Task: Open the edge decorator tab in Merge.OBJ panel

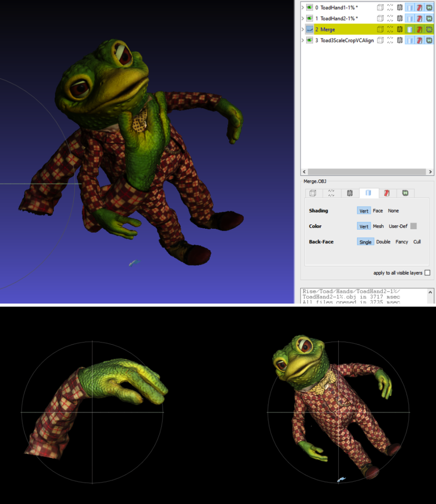Action: (405, 193)
